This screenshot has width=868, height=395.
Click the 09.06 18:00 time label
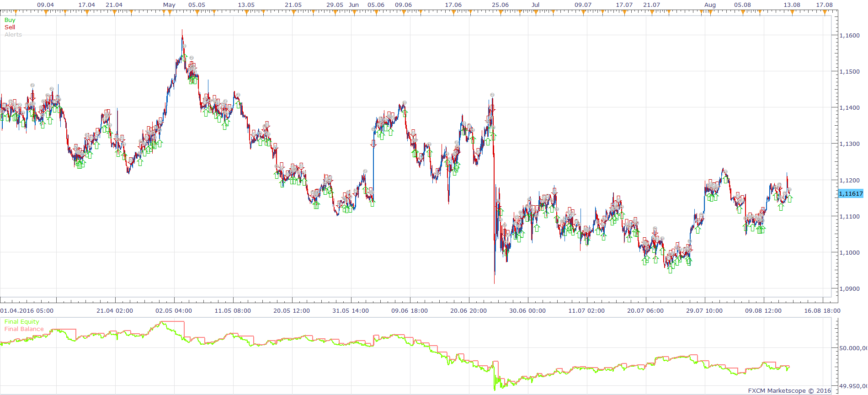pyautogui.click(x=410, y=311)
